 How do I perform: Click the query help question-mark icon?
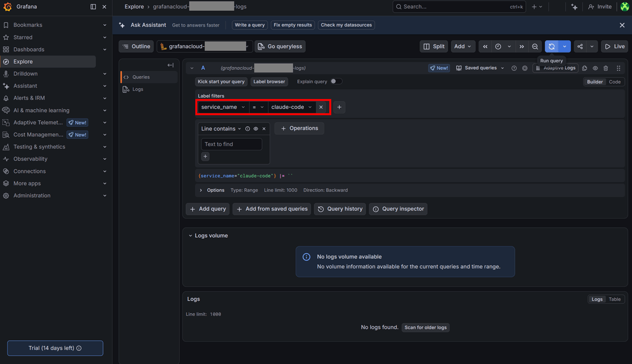[x=514, y=68]
